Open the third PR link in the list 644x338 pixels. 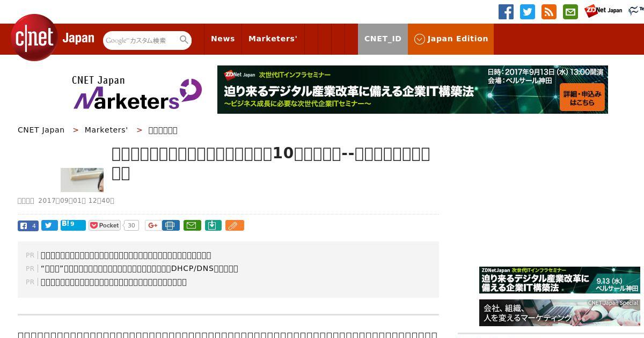(x=114, y=282)
